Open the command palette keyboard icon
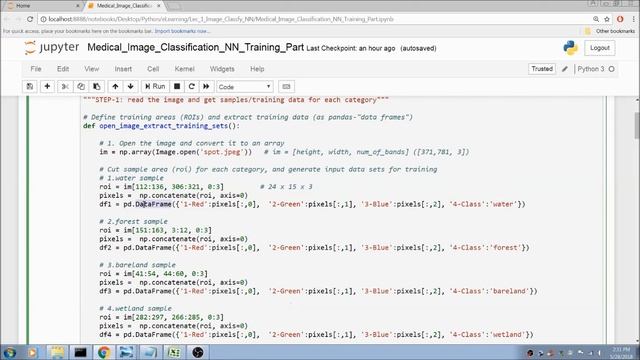This screenshot has width=640, height=360. [x=286, y=87]
